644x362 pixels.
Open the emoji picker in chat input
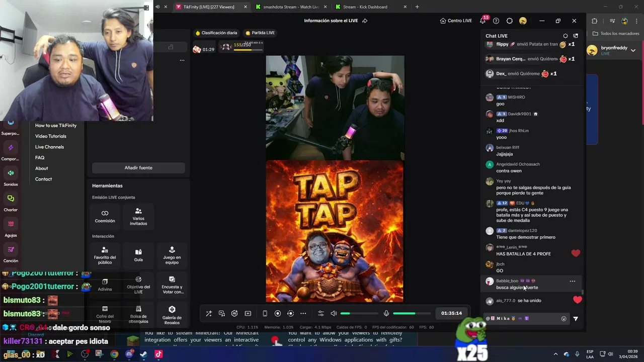pos(564,318)
